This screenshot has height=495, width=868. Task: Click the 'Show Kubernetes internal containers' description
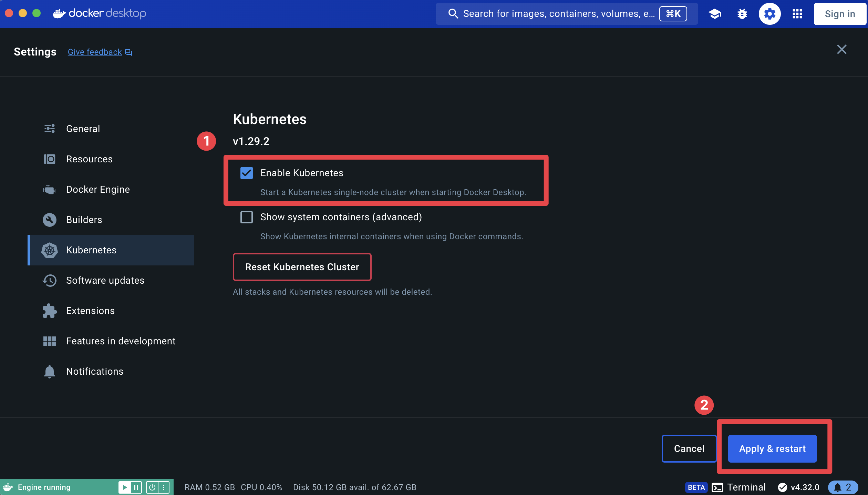click(392, 236)
